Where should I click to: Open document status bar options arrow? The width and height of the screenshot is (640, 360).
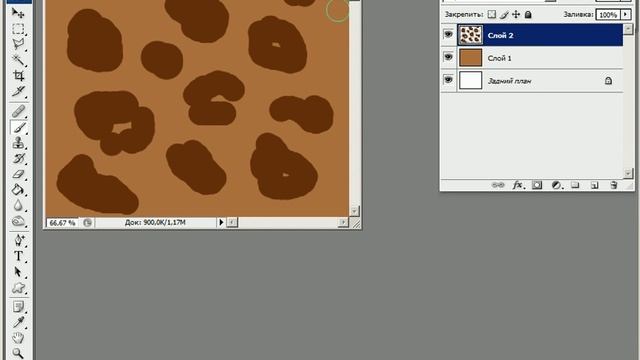[x=221, y=222]
